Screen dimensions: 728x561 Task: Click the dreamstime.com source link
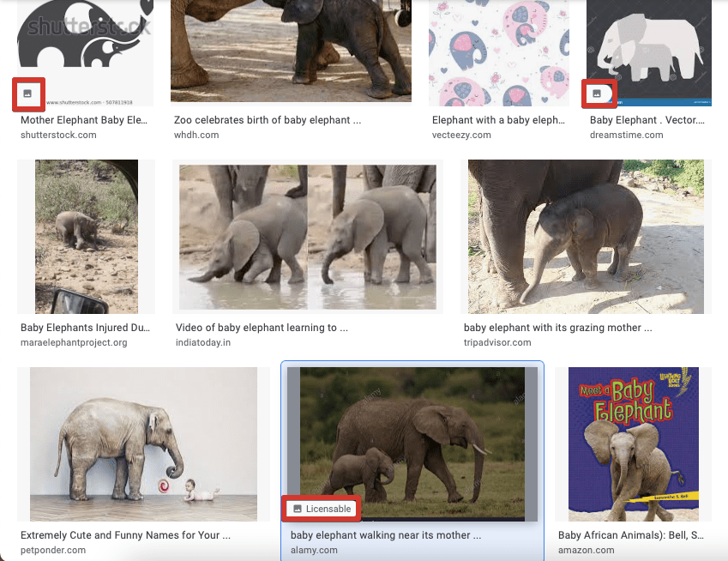pyautogui.click(x=626, y=135)
